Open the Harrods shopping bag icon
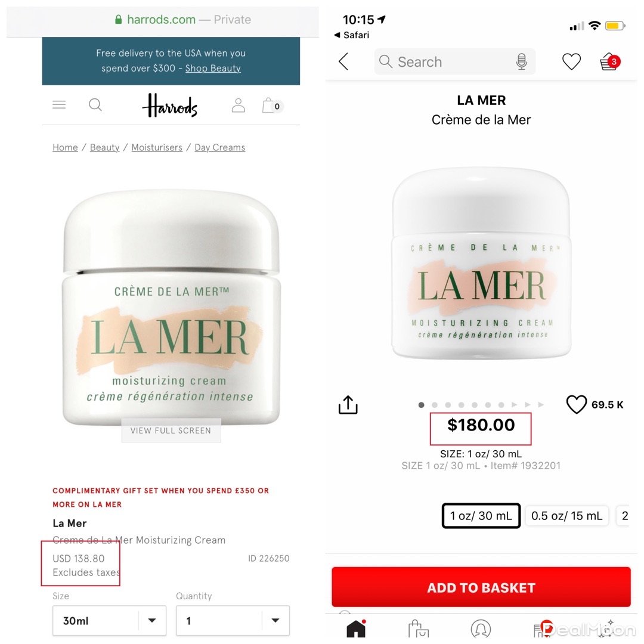This screenshot has width=644, height=644. click(x=272, y=105)
